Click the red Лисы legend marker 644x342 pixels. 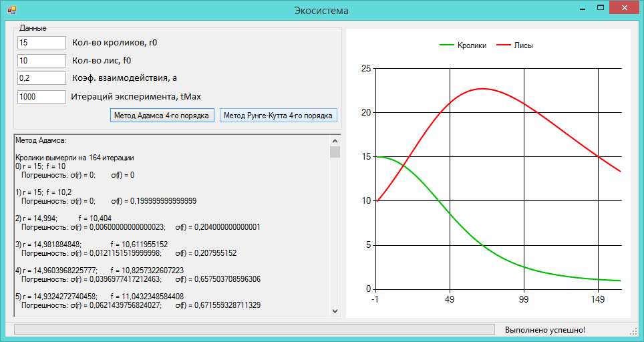click(504, 45)
